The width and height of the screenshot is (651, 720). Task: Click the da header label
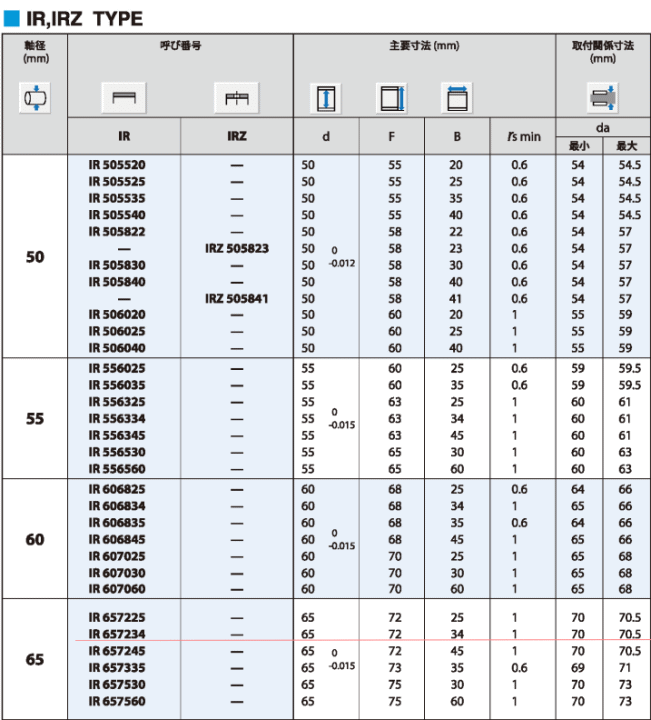pyautogui.click(x=602, y=128)
